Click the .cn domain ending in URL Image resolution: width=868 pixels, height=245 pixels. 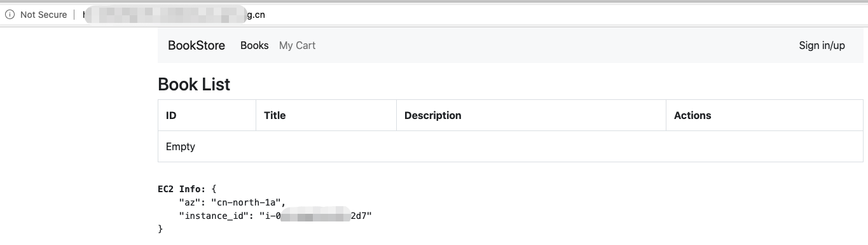[259, 15]
